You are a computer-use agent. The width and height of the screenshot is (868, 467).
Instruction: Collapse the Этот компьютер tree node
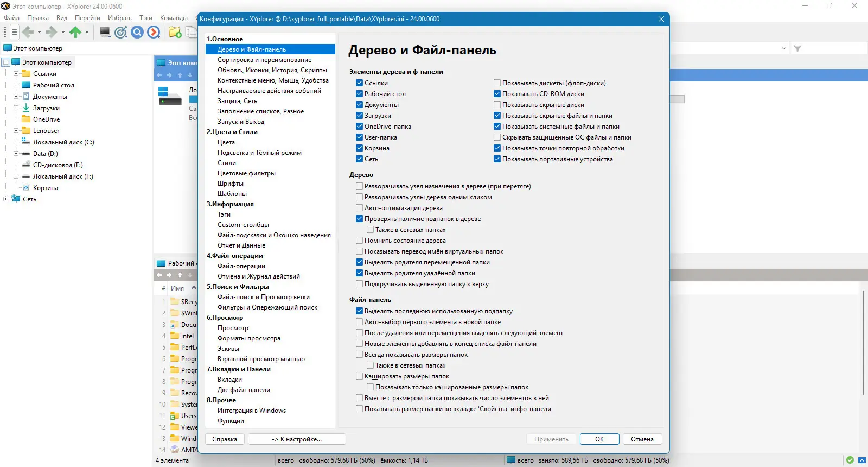[5, 62]
